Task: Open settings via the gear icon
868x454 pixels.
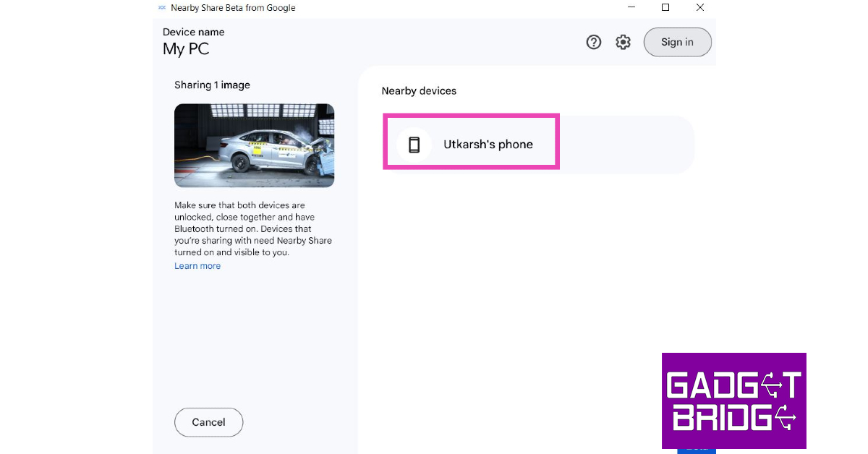Action: coord(623,43)
